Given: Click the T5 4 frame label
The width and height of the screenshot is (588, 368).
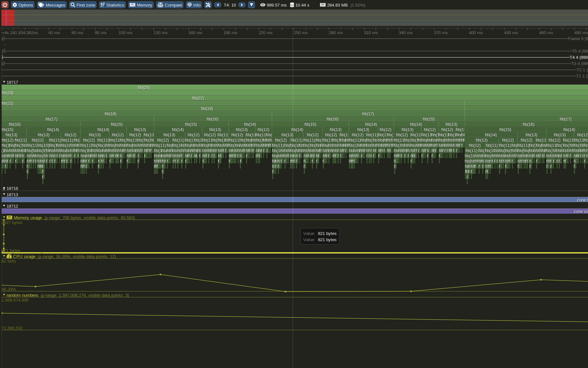Looking at the screenshot, I should (580, 51).
